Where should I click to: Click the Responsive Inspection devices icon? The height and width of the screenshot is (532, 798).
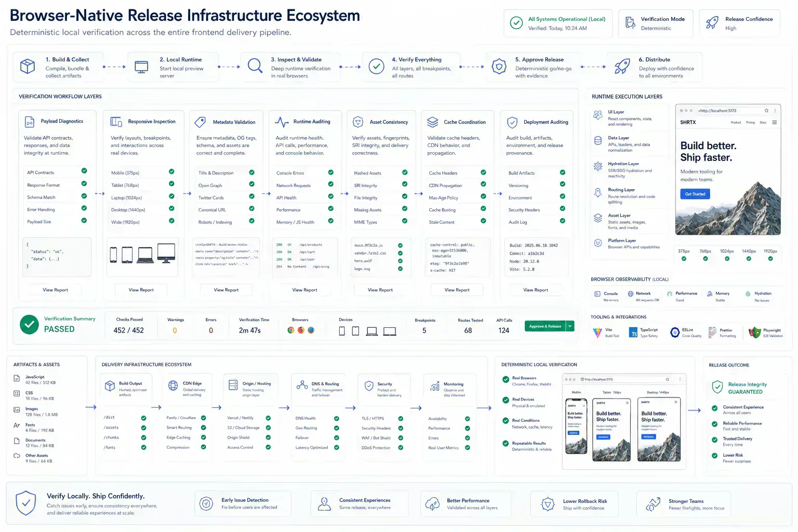tap(116, 122)
